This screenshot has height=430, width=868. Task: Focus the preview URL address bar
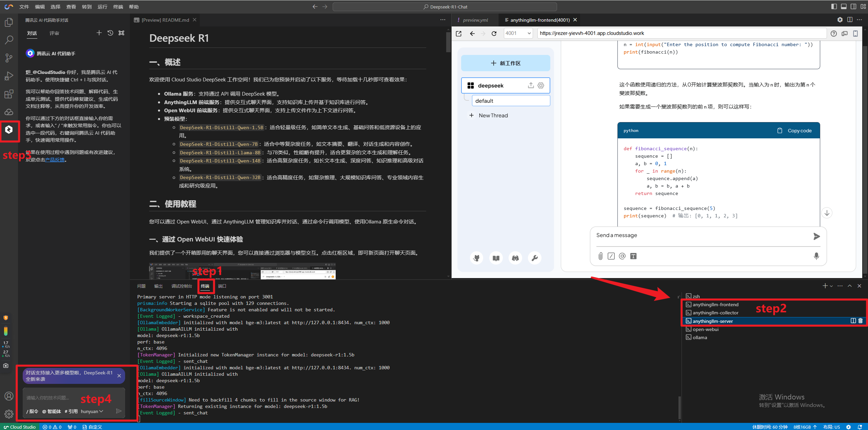(x=682, y=33)
